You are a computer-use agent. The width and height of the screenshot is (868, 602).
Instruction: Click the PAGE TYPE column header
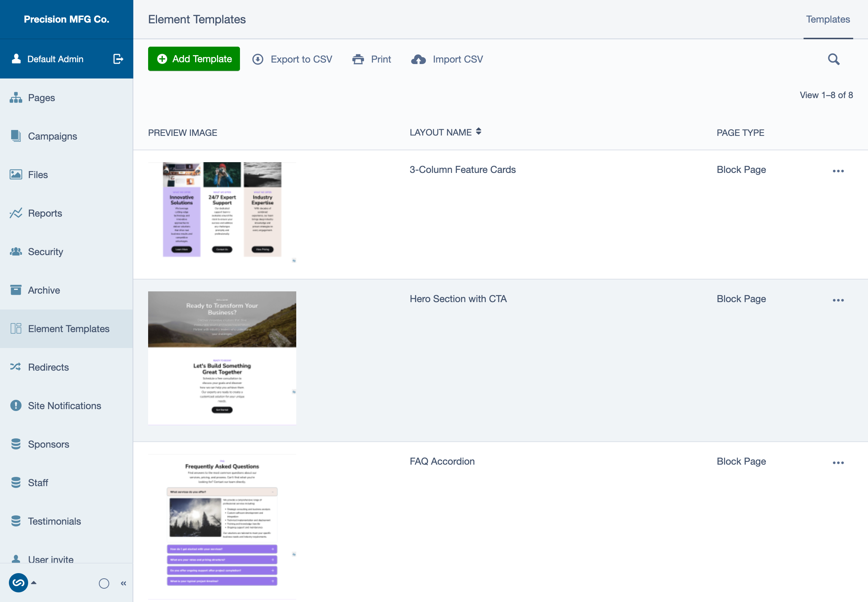(740, 133)
